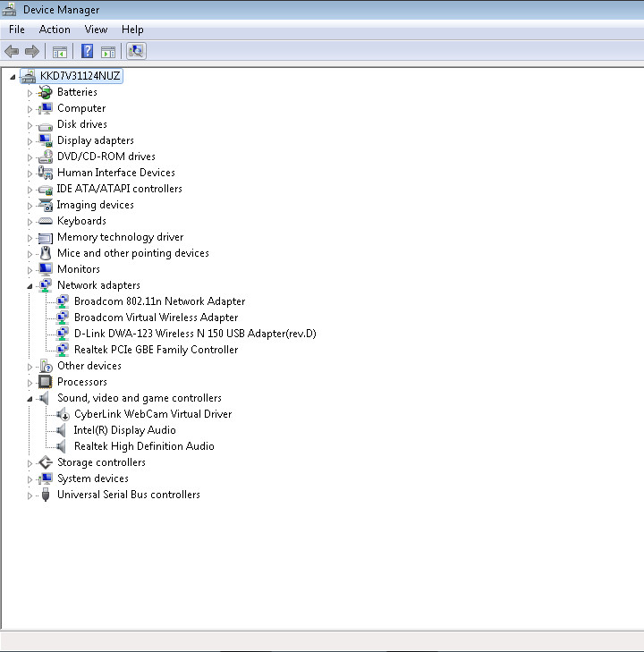Expand the System devices category
The height and width of the screenshot is (652, 644).
30,479
